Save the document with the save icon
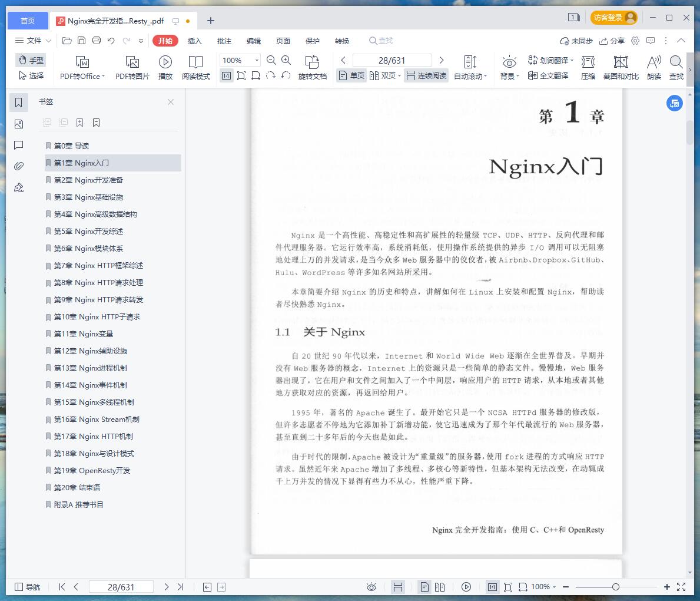 (x=81, y=41)
